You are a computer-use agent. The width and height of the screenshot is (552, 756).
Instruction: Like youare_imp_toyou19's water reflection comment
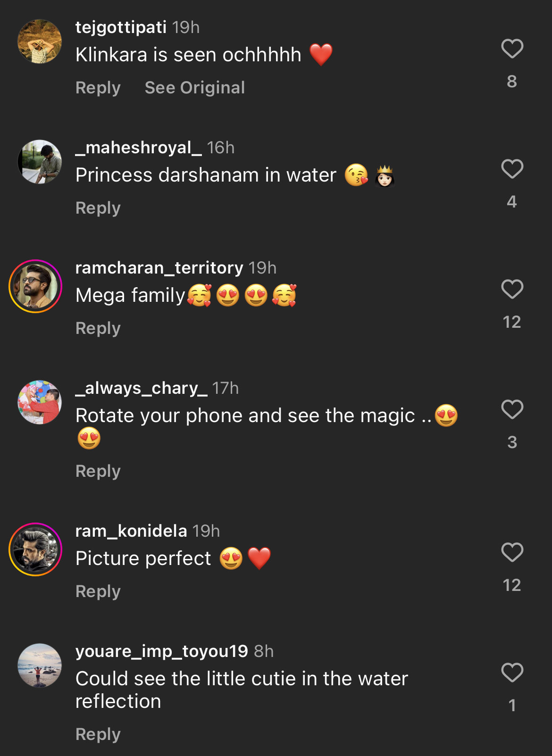coord(512,673)
